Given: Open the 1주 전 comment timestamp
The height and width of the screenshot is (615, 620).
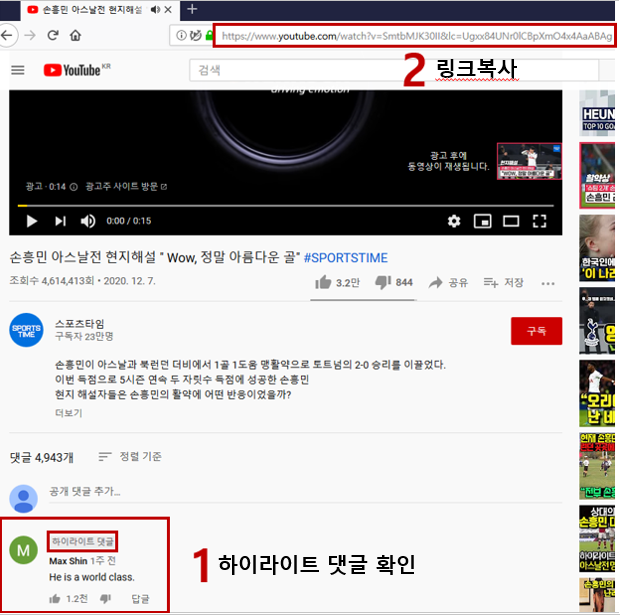Looking at the screenshot, I should tap(103, 561).
